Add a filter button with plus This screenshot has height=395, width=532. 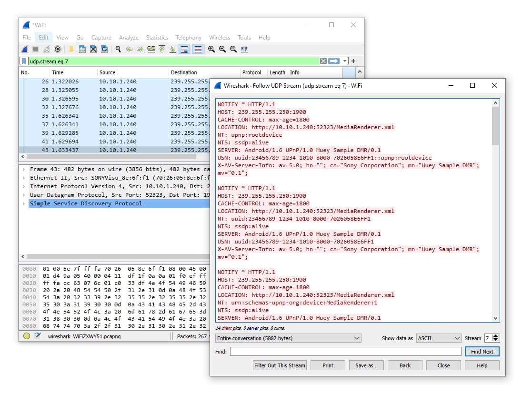353,61
